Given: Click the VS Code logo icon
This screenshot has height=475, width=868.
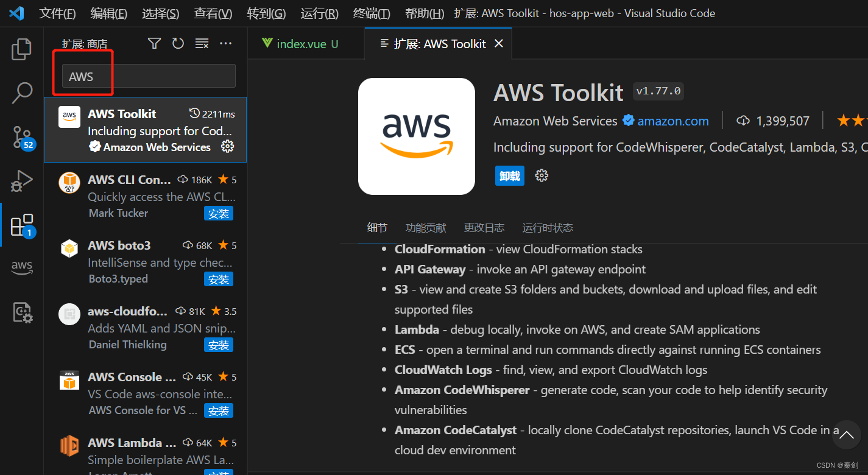Looking at the screenshot, I should [16, 13].
